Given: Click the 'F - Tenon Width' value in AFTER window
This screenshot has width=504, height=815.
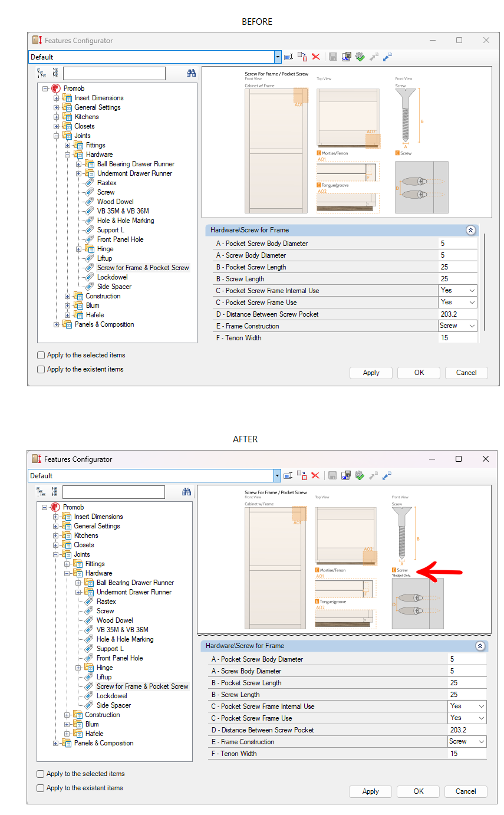Looking at the screenshot, I should (x=467, y=754).
